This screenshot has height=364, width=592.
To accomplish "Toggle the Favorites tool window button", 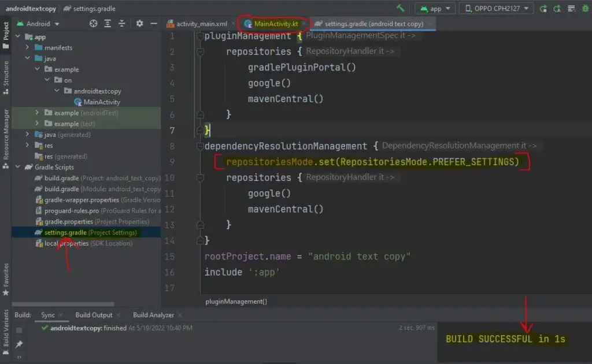I will (6, 279).
